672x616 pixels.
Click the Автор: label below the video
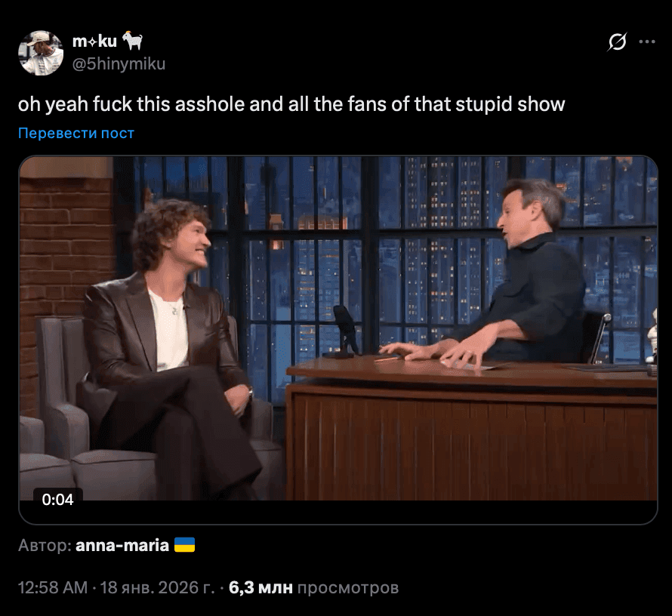click(45, 545)
